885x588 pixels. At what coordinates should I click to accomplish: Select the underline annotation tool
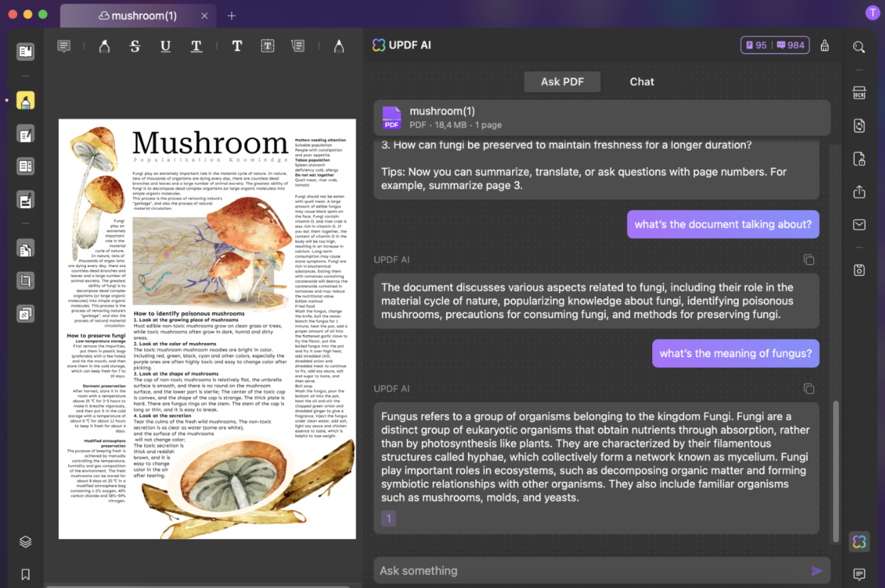point(165,46)
